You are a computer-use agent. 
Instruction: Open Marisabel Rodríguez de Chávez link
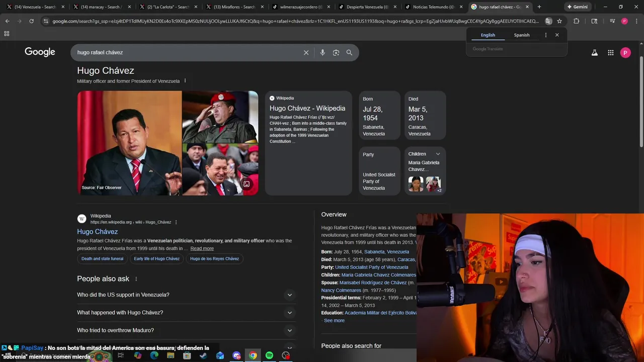373,283
